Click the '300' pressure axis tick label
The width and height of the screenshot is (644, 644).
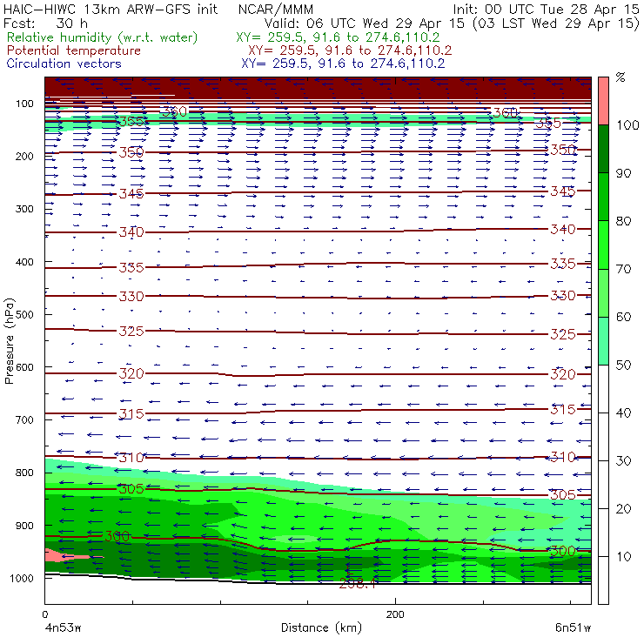(24, 209)
